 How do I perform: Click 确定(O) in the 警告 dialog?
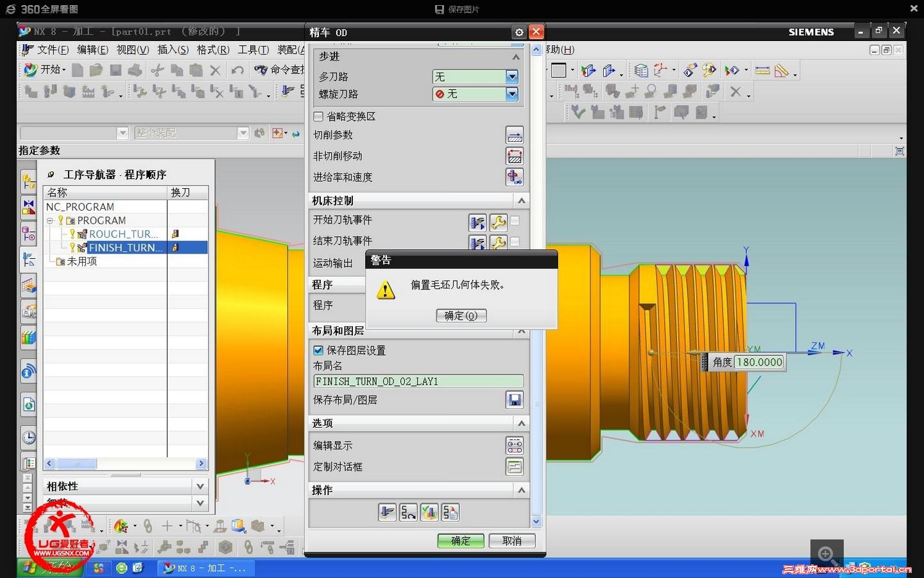coord(461,315)
